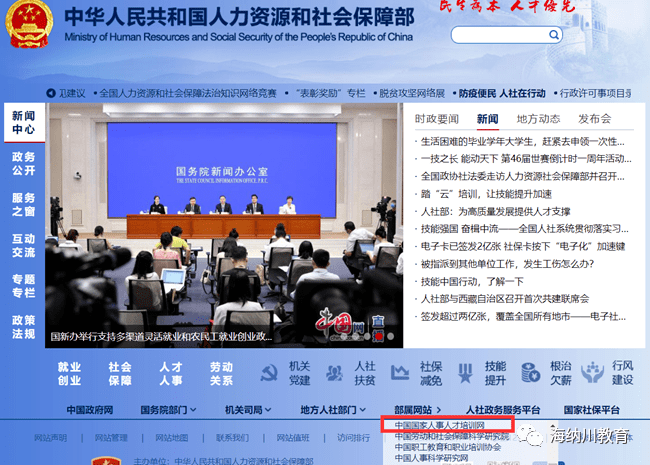Click the ticker back arrow icon
The image size is (650, 465).
[x=51, y=93]
